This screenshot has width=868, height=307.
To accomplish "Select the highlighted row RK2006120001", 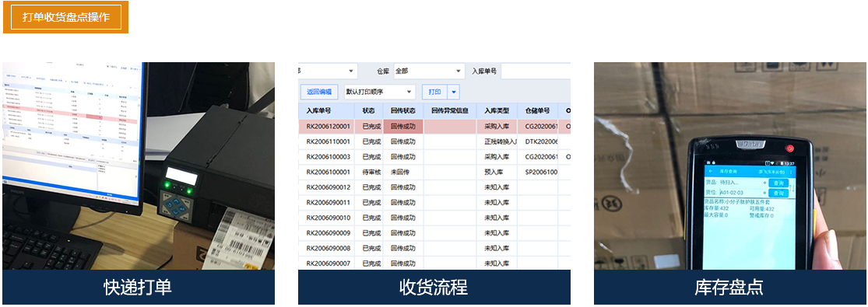I will coord(434,126).
